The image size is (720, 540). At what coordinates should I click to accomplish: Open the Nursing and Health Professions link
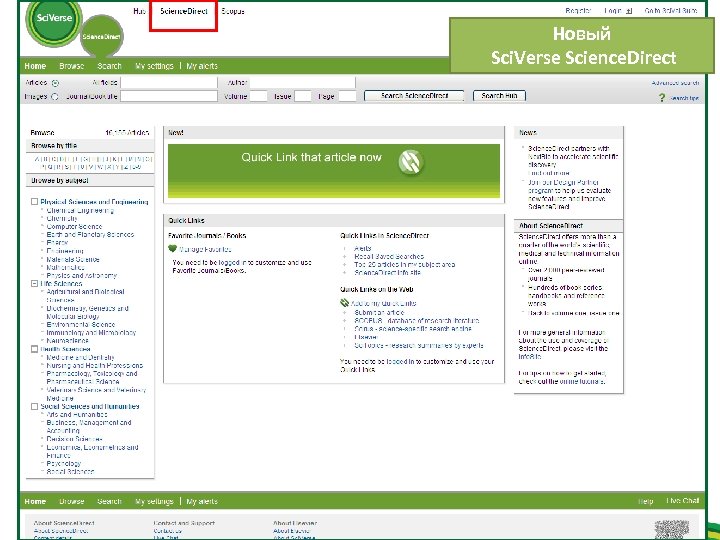[95, 366]
